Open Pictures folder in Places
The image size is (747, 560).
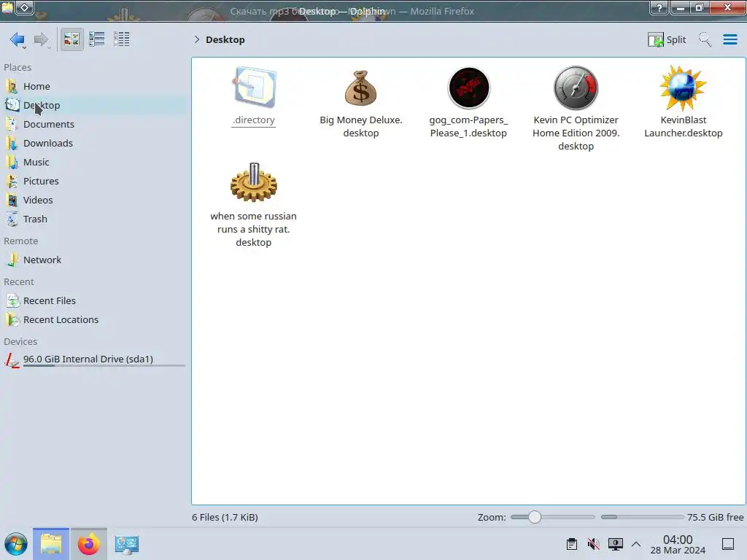[94, 182]
